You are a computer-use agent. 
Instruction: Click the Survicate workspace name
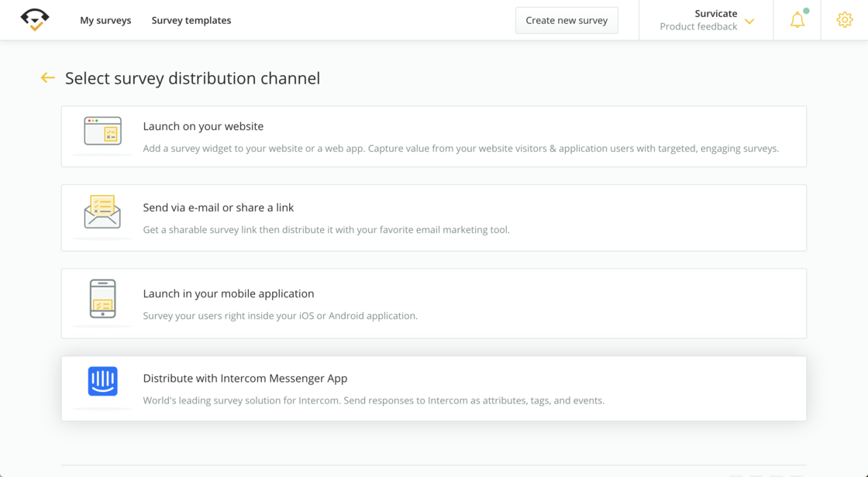coord(716,14)
